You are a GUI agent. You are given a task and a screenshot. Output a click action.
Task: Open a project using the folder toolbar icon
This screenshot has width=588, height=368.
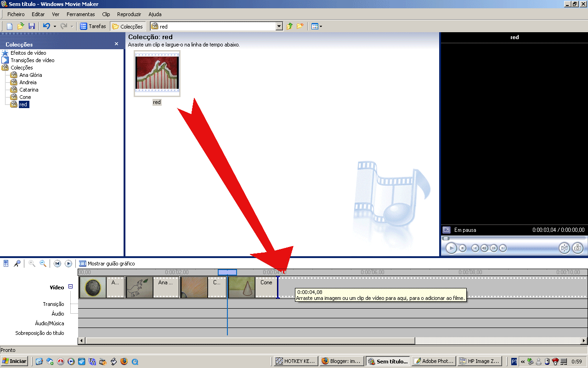pyautogui.click(x=21, y=26)
